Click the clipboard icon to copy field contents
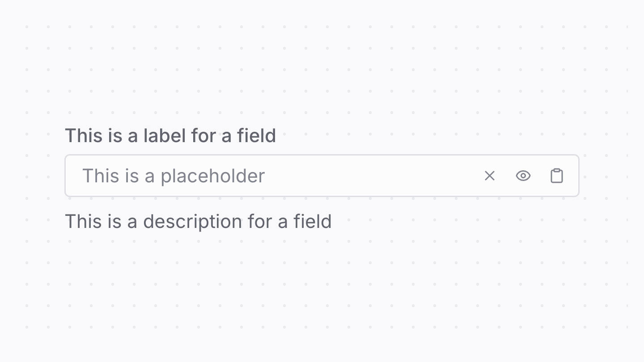 click(556, 176)
